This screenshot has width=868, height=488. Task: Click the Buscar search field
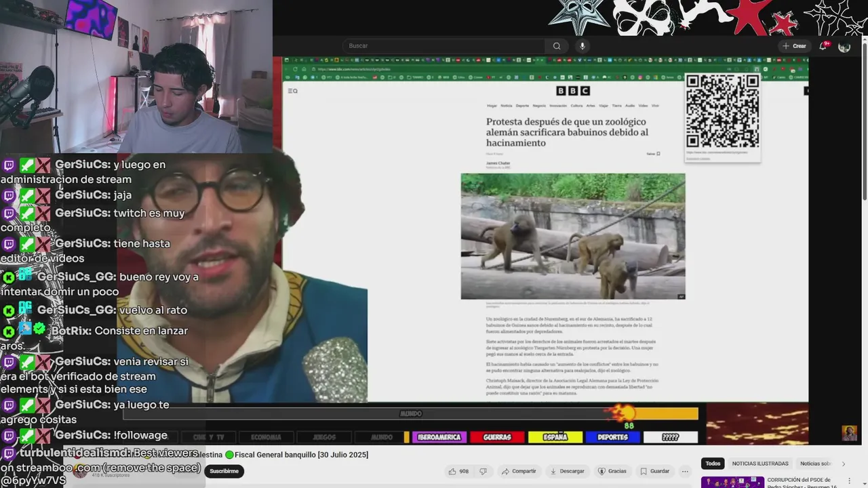click(443, 46)
